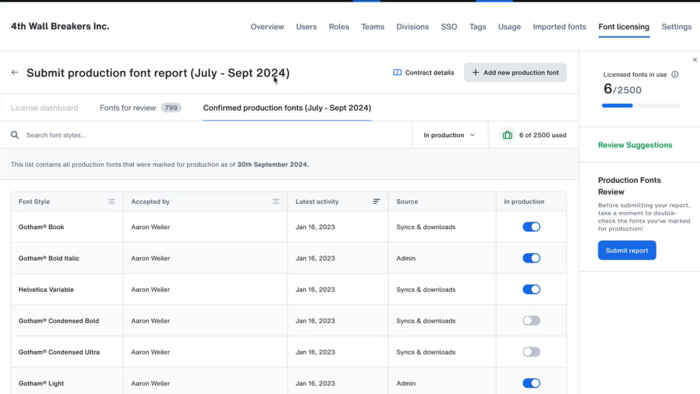This screenshot has width=700, height=394.
Task: Select the Gotham® Condensed Bold font name
Action: point(58,320)
